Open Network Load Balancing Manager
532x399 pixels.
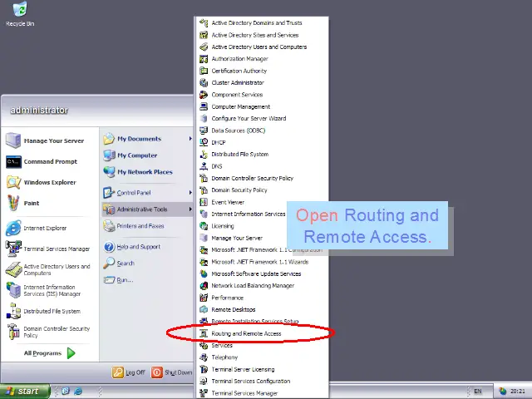click(x=263, y=286)
